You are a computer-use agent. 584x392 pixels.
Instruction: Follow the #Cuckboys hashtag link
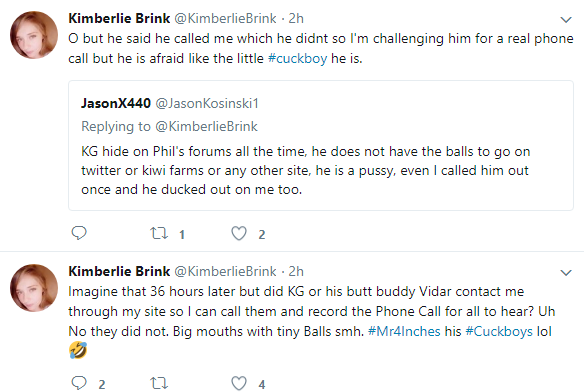point(499,331)
